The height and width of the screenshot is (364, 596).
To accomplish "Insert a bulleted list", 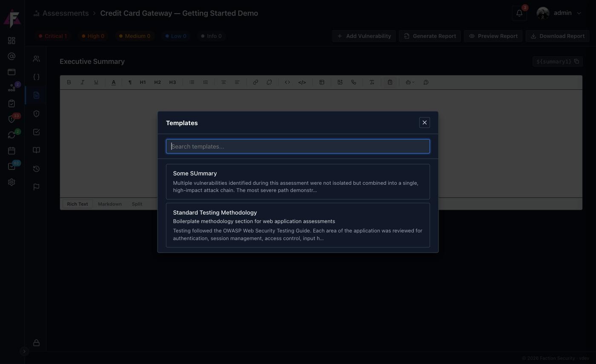I will coord(192,82).
